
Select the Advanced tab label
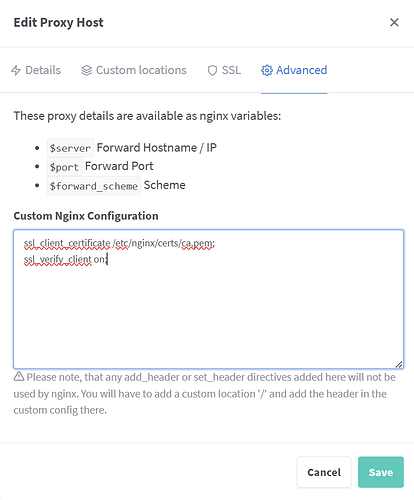pos(301,70)
